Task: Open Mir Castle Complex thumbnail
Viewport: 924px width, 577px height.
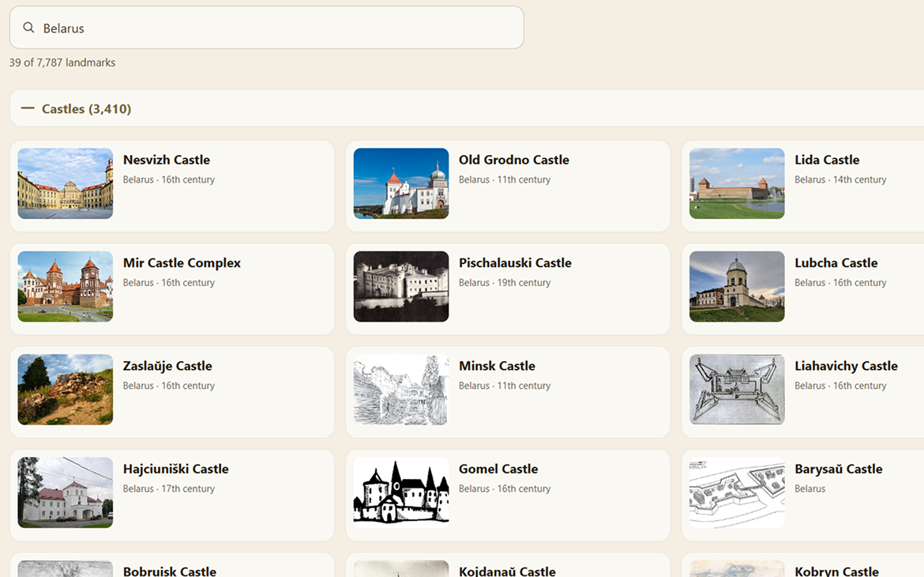Action: point(66,287)
